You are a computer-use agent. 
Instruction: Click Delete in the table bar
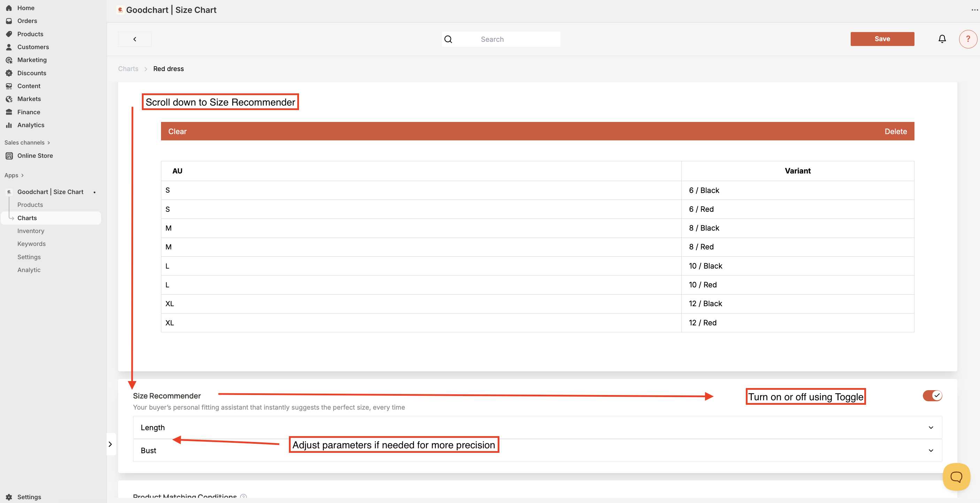896,131
